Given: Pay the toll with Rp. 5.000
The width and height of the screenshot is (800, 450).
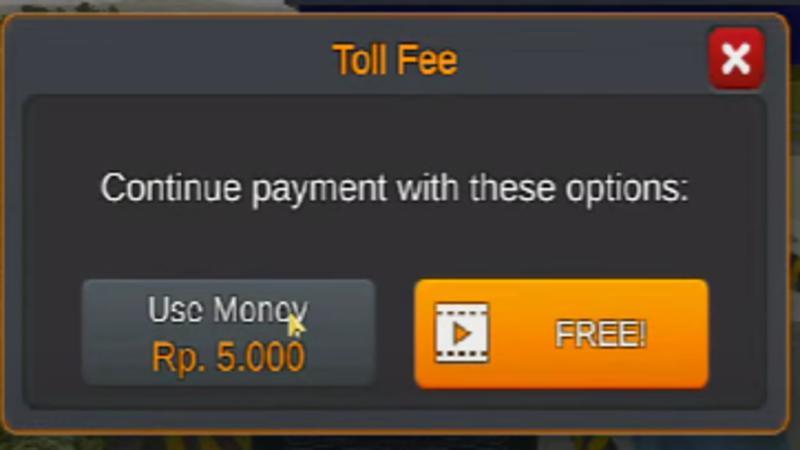Looking at the screenshot, I should pos(229,332).
